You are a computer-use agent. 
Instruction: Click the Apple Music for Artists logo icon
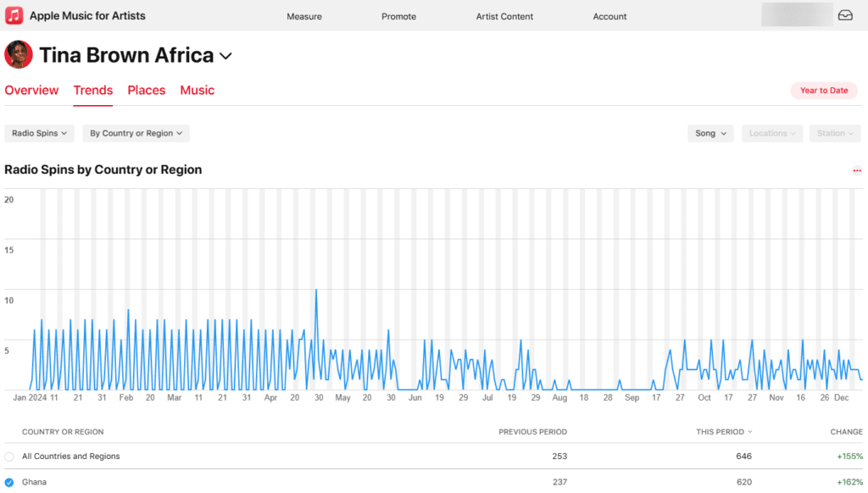tap(14, 15)
